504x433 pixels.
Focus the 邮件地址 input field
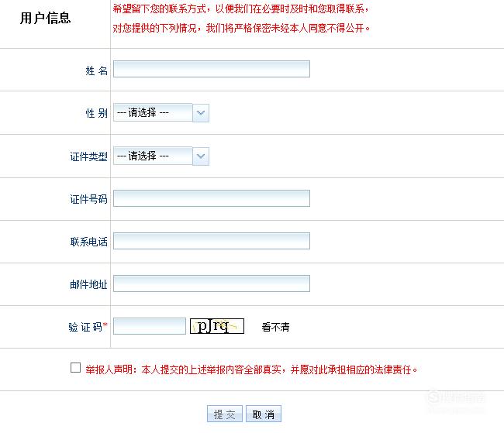[212, 284]
